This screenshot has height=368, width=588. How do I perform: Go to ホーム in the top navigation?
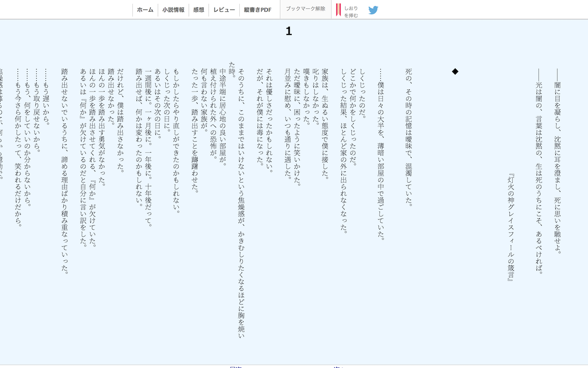(x=145, y=10)
